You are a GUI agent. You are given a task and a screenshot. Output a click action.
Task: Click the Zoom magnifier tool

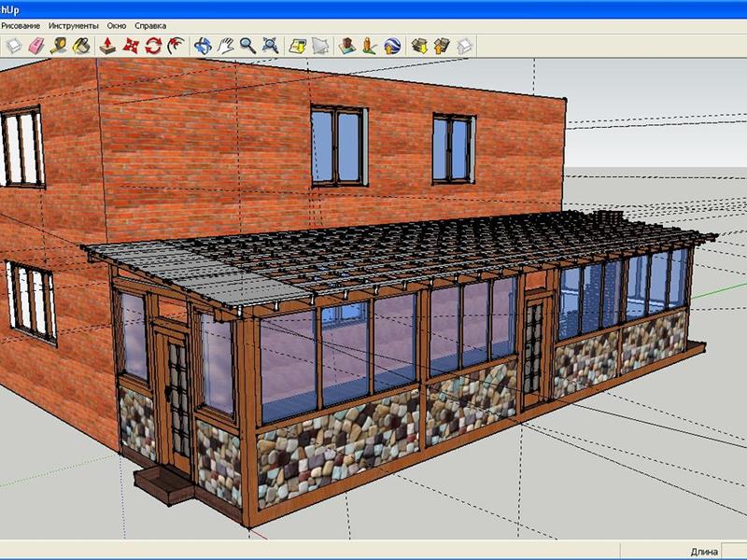pos(247,45)
